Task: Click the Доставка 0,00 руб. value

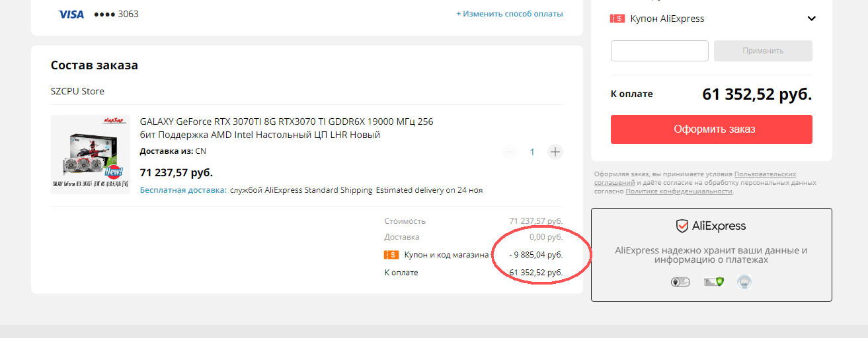Action: (546, 237)
